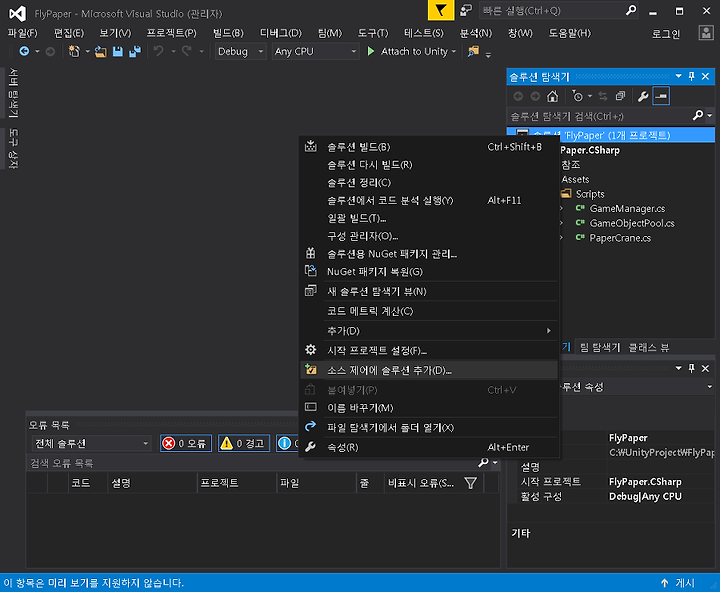Choose 파일 탐색기에서 폴더 열기(X) entry

point(429,428)
